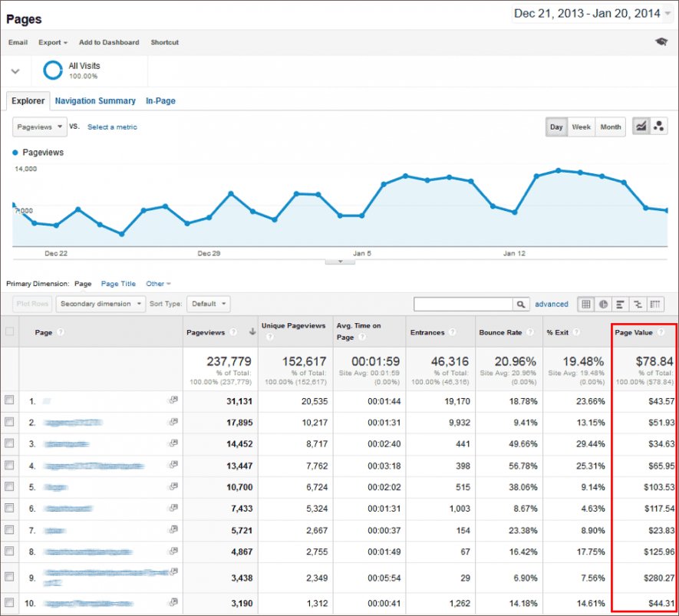Image resolution: width=679 pixels, height=616 pixels.
Task: Check the checkbox beside row 1 page
Action: point(9,401)
